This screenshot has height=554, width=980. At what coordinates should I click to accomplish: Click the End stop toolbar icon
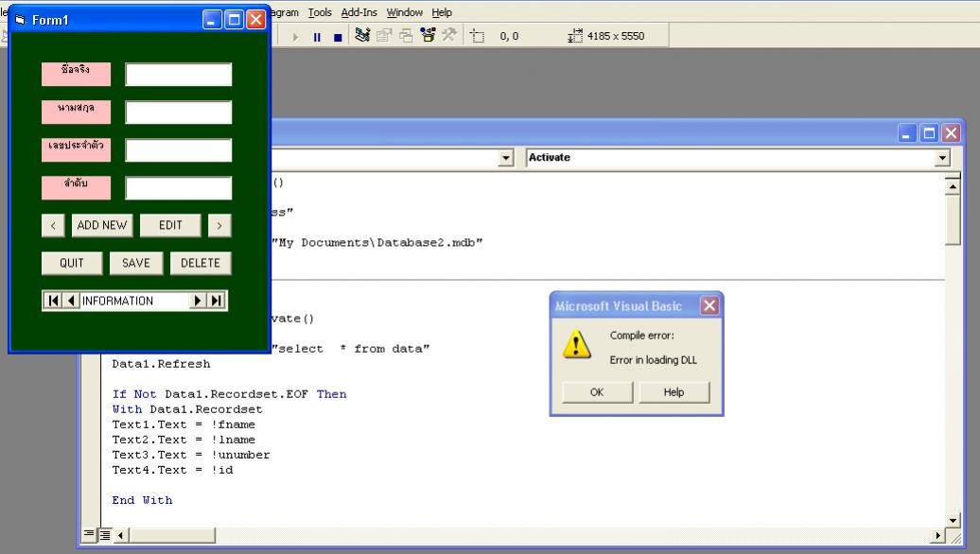pos(338,37)
